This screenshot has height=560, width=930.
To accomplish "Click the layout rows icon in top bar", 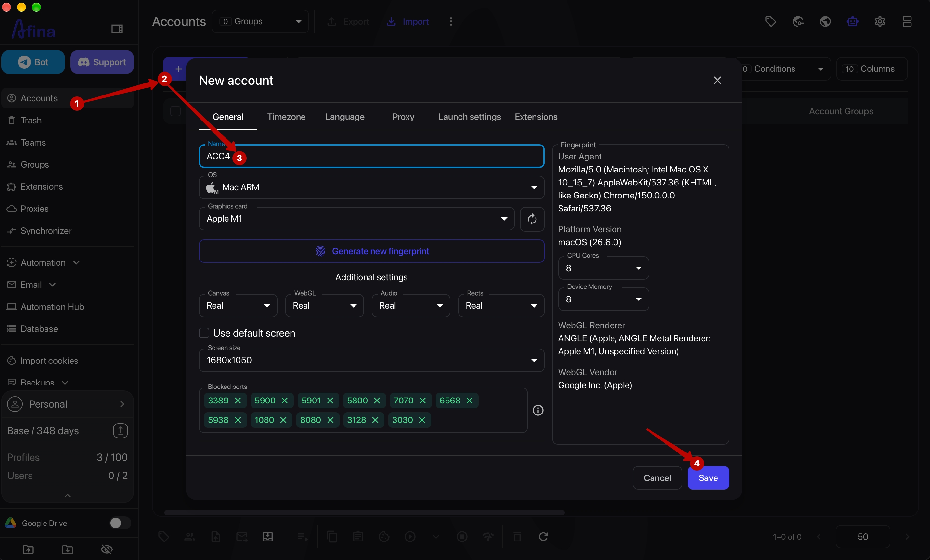I will pyautogui.click(x=907, y=21).
